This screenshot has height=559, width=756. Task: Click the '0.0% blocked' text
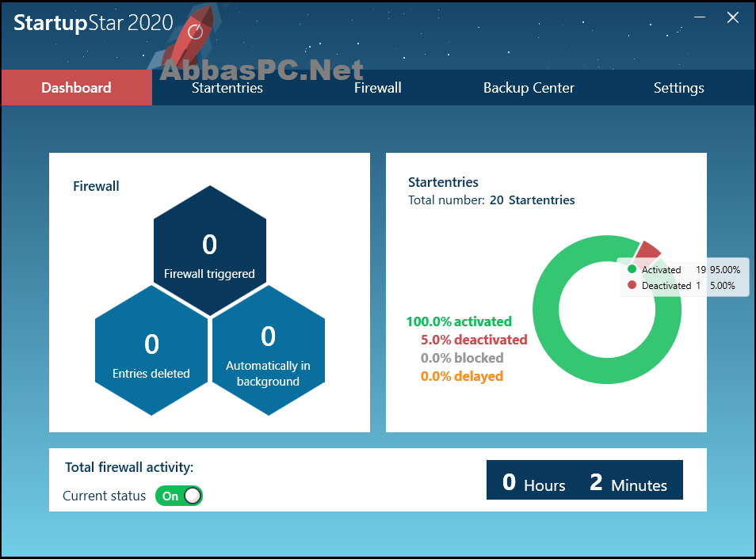(462, 358)
